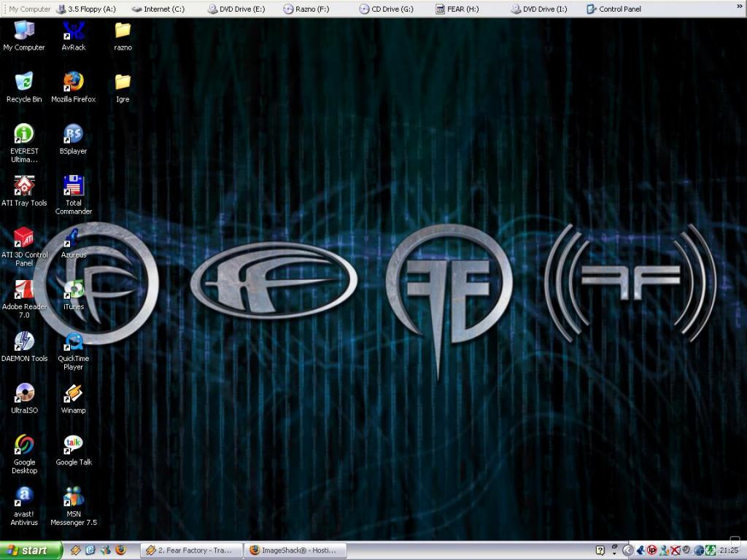Click the blue Azureus frog tray icon

coord(640,551)
